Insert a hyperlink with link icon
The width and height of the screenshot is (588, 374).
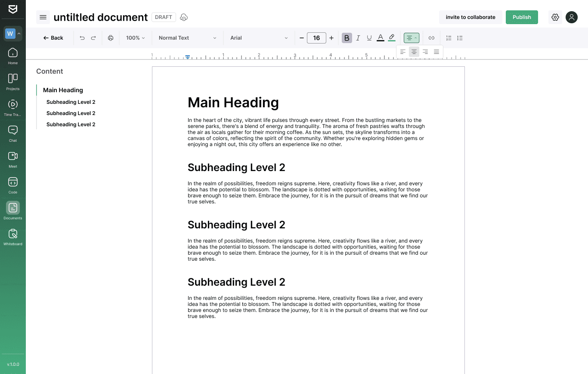431,38
